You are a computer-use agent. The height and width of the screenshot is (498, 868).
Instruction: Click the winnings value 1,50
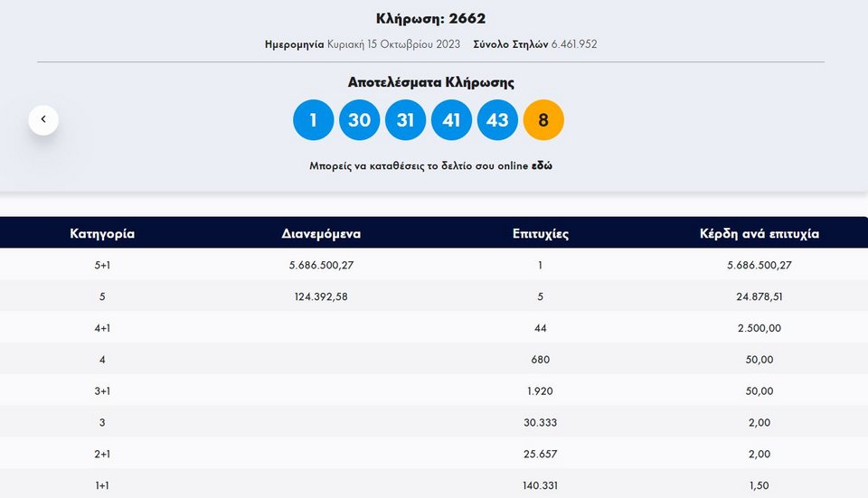759,486
